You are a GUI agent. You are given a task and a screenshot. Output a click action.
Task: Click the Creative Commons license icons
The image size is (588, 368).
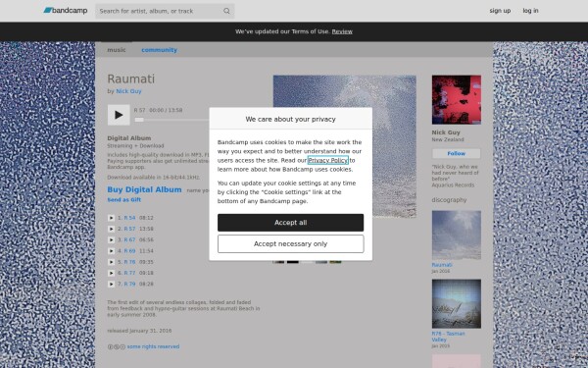click(x=117, y=347)
